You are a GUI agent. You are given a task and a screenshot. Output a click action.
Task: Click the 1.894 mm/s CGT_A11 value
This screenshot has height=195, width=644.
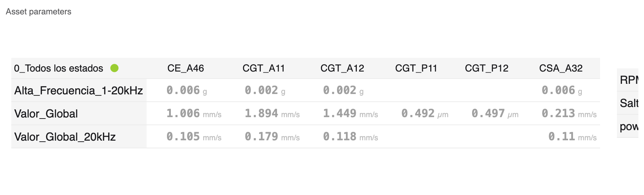click(272, 113)
